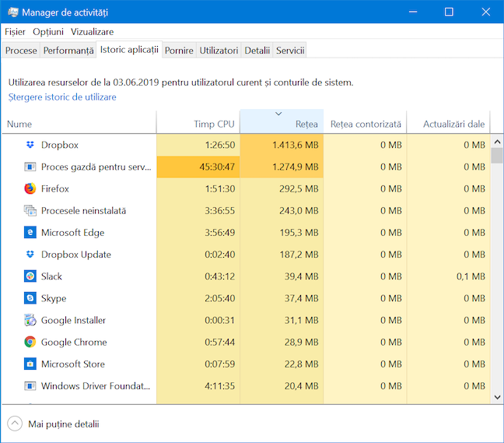
Task: Sort by Actualizări dale column
Action: [448, 124]
